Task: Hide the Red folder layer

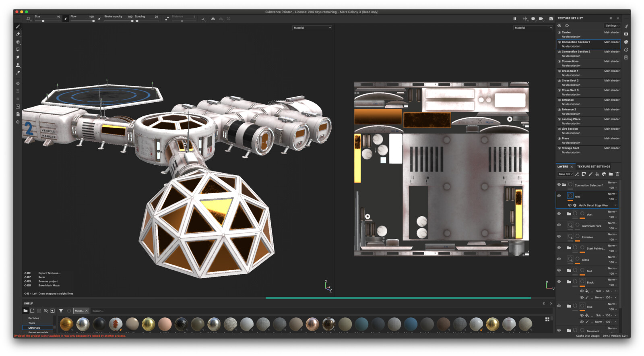Action: click(559, 270)
